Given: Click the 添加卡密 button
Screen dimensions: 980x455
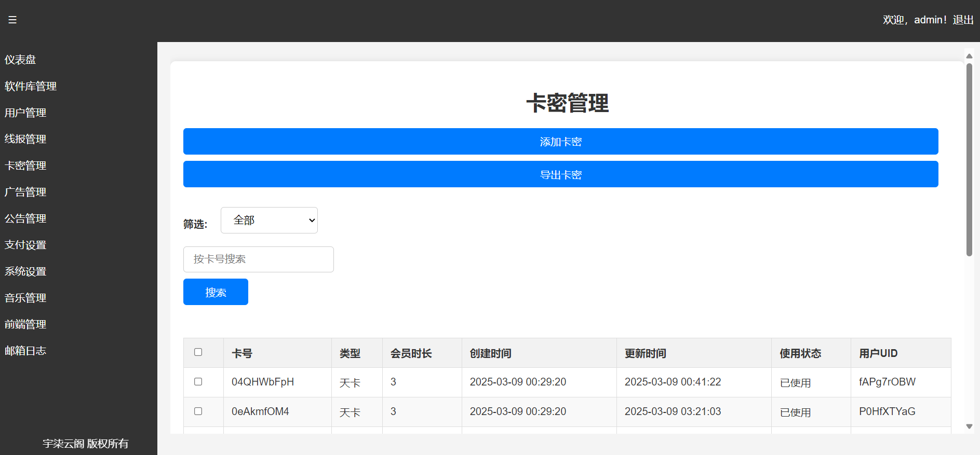Looking at the screenshot, I should click(x=560, y=142).
